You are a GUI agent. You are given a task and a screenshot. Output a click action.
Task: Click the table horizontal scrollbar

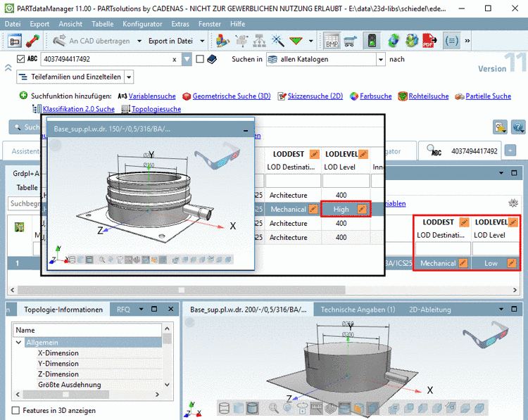pyautogui.click(x=182, y=290)
